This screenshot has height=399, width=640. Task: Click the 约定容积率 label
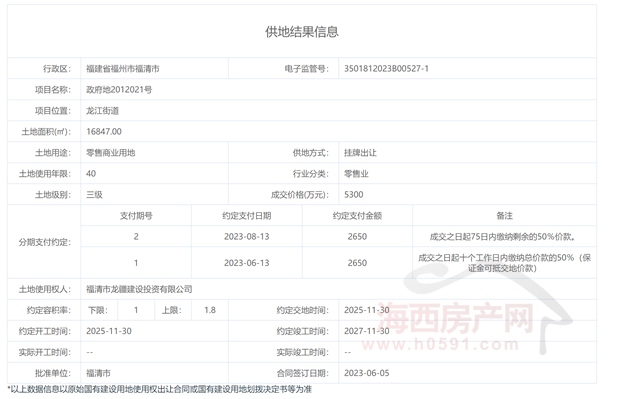pyautogui.click(x=49, y=310)
